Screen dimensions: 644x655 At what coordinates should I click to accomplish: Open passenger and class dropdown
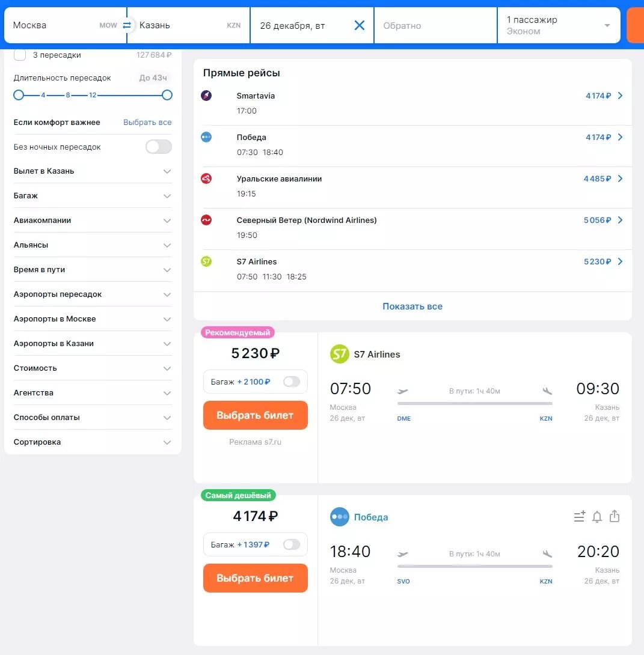click(559, 25)
